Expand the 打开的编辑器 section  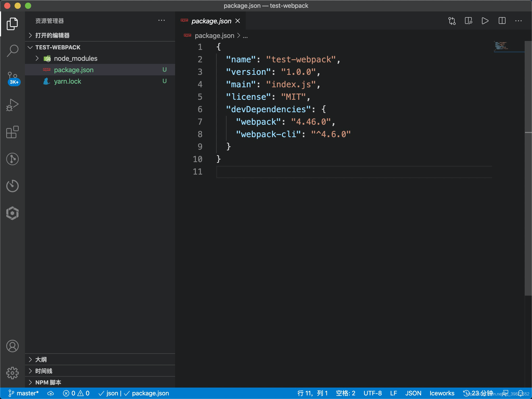coord(100,35)
